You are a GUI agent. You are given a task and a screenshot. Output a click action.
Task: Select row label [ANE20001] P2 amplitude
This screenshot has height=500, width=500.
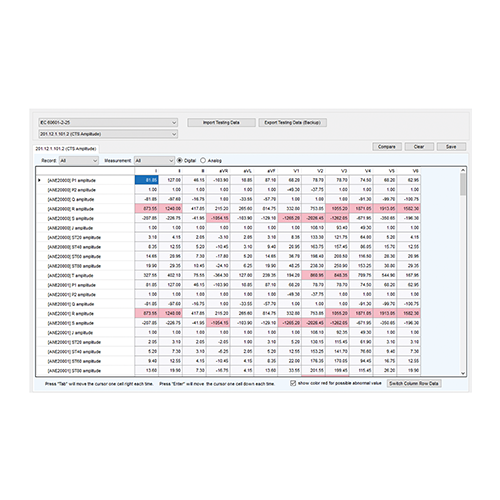coord(72,295)
